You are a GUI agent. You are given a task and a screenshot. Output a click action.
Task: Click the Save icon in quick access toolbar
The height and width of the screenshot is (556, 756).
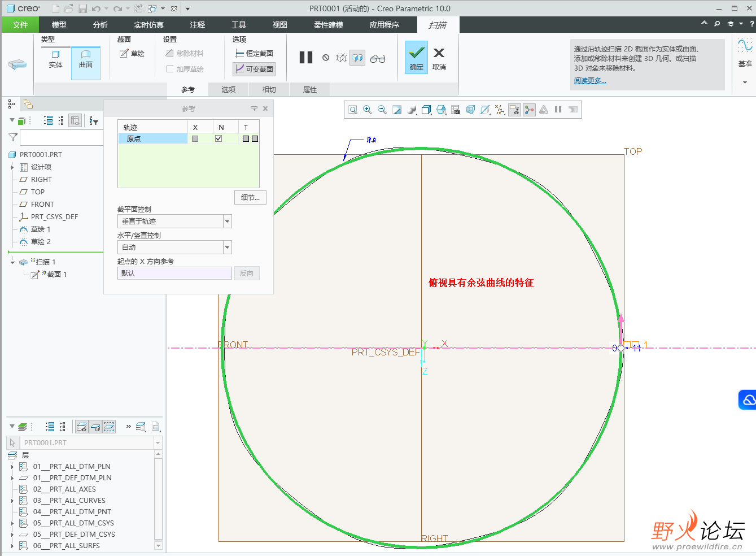coord(82,8)
